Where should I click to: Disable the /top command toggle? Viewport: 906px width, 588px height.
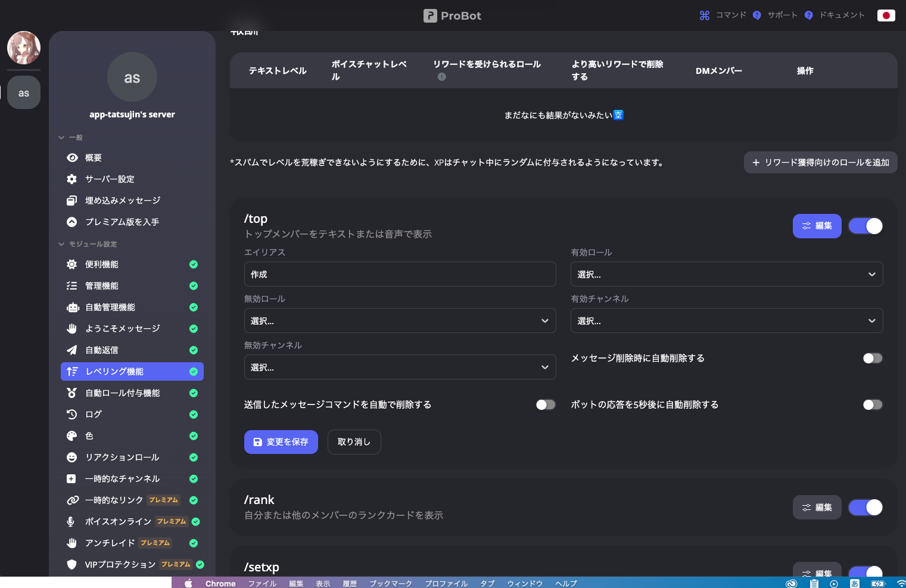pos(865,226)
